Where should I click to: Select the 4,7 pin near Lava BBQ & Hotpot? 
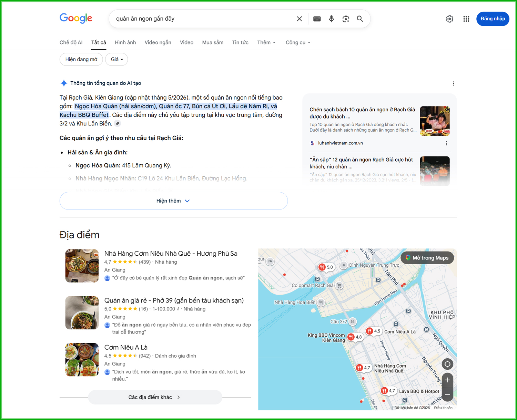click(388, 391)
